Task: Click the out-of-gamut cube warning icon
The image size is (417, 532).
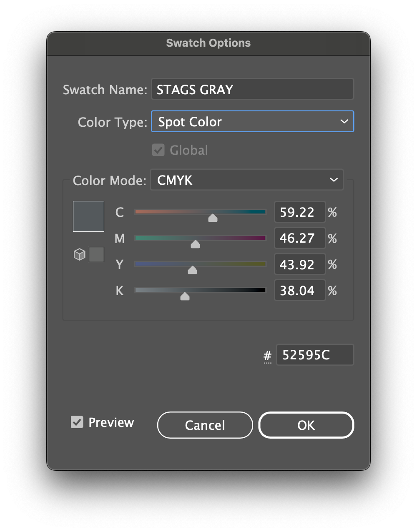Action: click(x=79, y=254)
